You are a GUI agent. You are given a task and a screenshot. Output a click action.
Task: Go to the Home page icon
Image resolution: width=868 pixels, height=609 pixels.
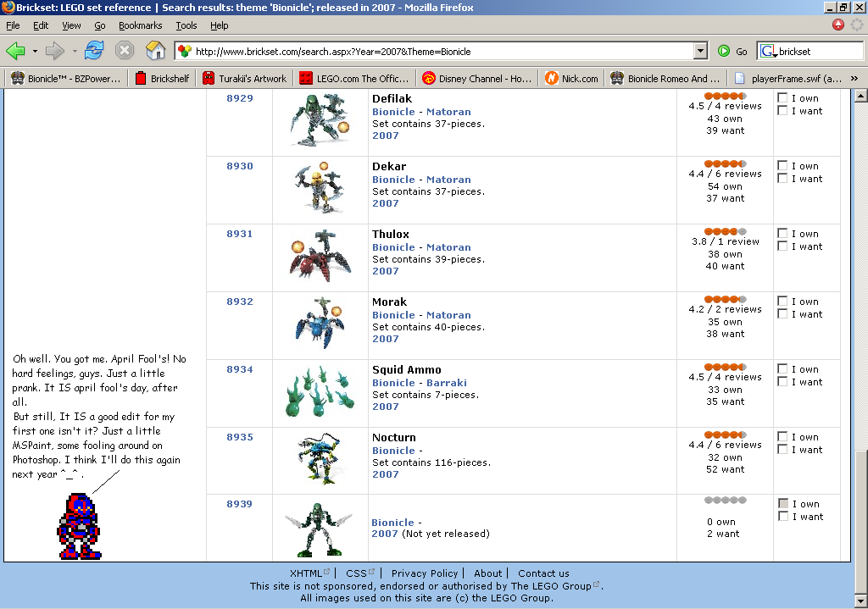pos(156,50)
